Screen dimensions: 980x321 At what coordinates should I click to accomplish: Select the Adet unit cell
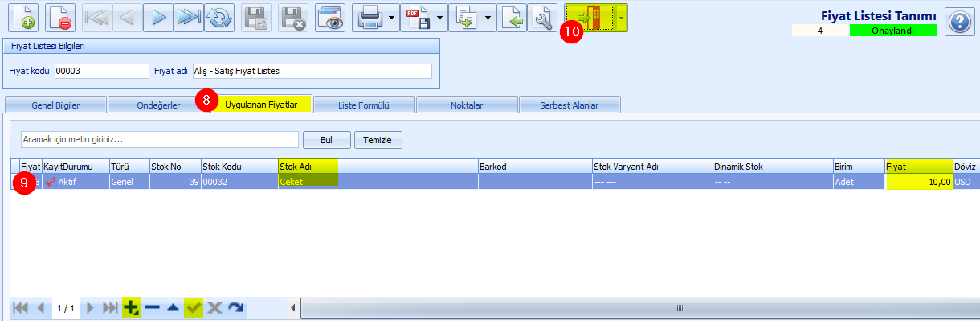[x=859, y=182]
